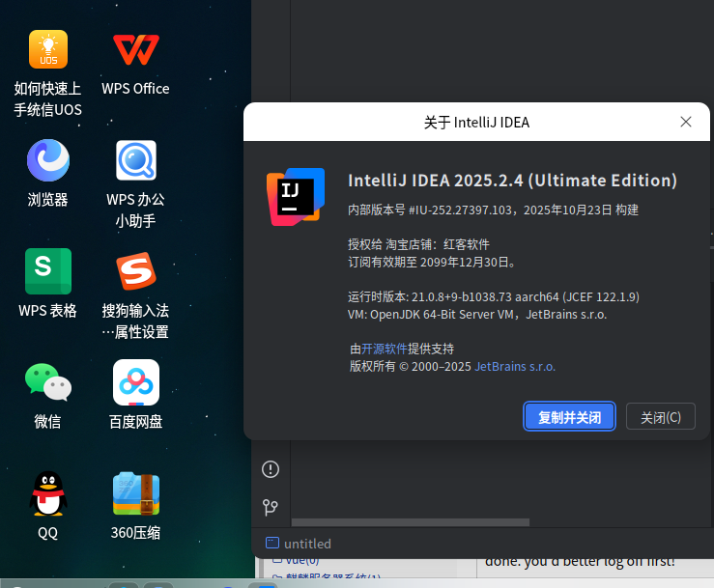Click the untitled project module icon
The image size is (714, 588).
[x=272, y=543]
